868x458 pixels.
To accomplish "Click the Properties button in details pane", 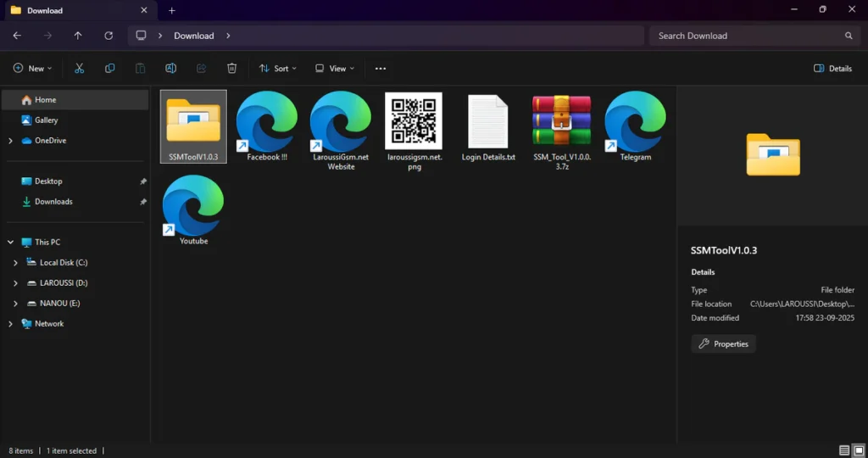I will 723,343.
